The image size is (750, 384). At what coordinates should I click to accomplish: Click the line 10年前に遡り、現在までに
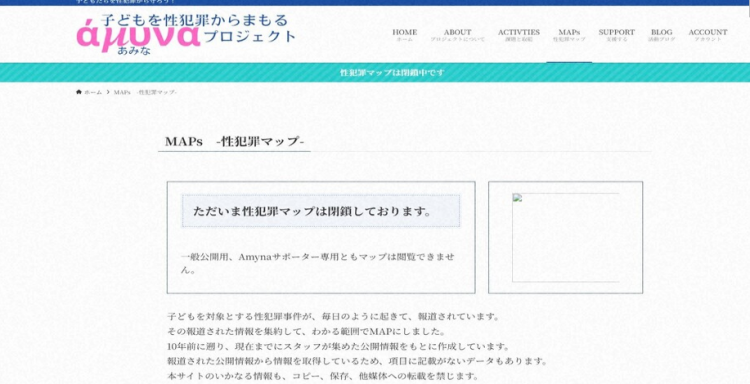click(x=339, y=346)
